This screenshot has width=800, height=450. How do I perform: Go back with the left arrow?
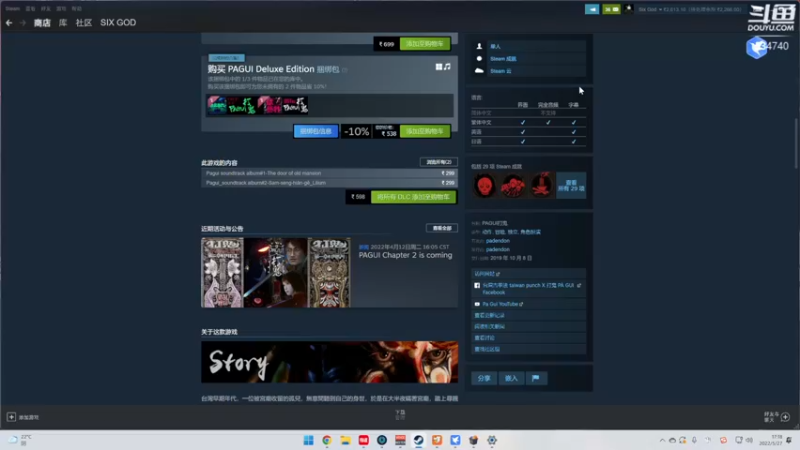(9, 22)
